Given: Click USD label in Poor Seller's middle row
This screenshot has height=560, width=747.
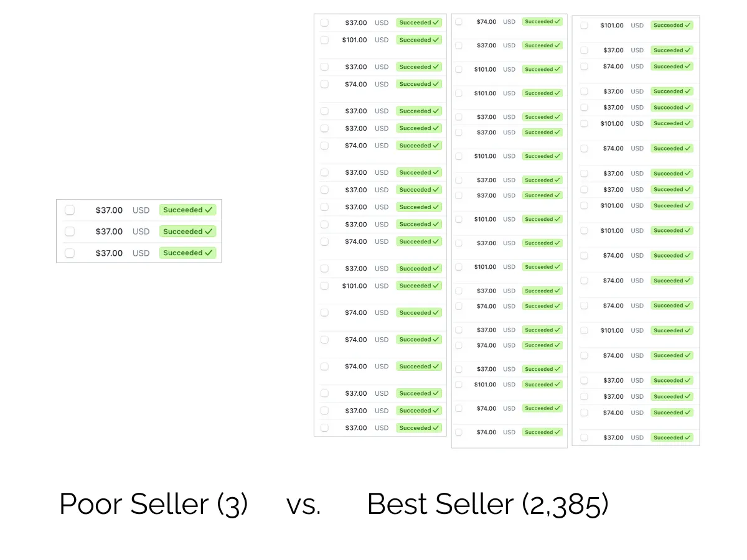Looking at the screenshot, I should (141, 231).
